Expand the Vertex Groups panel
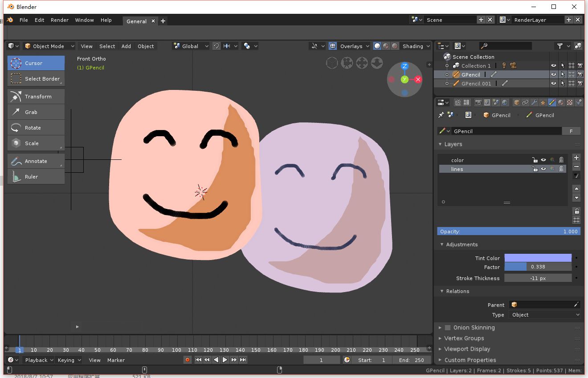The height and width of the screenshot is (378, 588). click(464, 338)
